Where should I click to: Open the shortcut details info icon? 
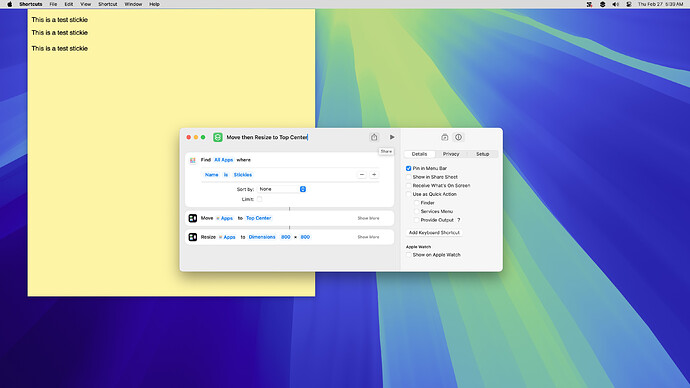[x=459, y=137]
